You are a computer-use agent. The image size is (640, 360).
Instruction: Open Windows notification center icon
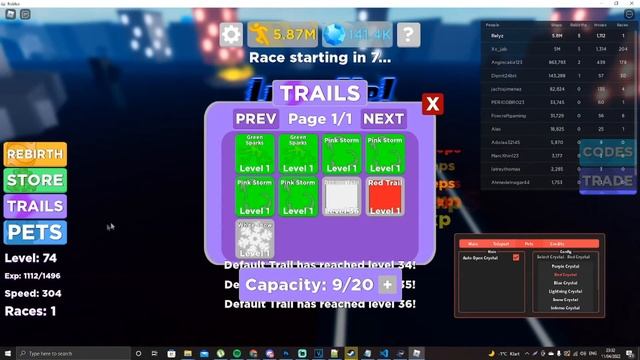click(x=630, y=353)
